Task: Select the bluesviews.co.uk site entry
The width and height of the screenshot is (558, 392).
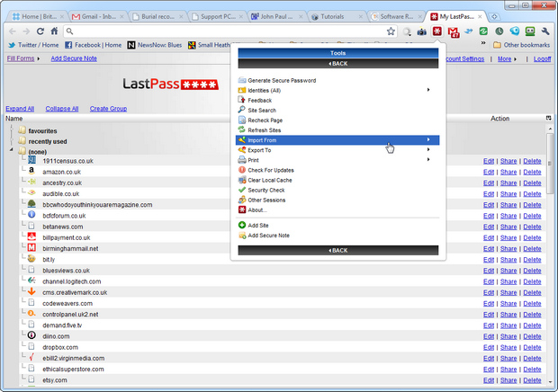Action: pos(67,271)
